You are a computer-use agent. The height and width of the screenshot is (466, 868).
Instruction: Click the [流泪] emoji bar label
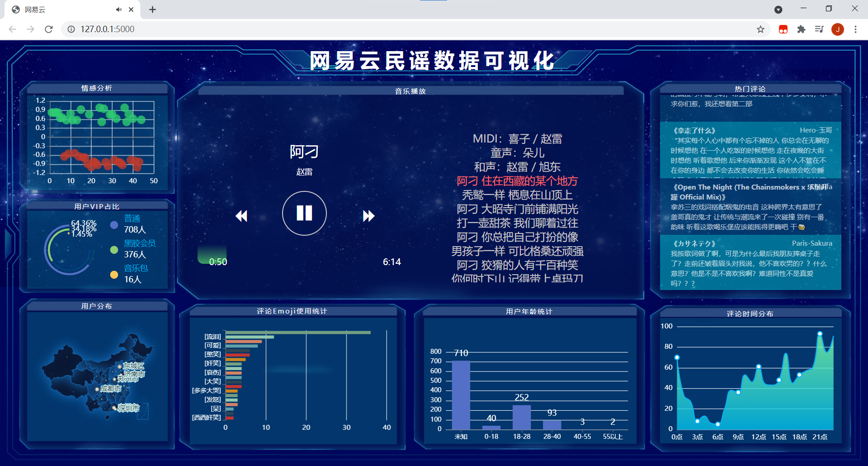tap(212, 337)
